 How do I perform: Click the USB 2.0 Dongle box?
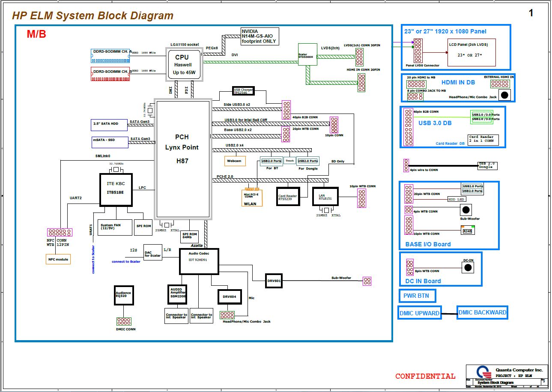487,165
